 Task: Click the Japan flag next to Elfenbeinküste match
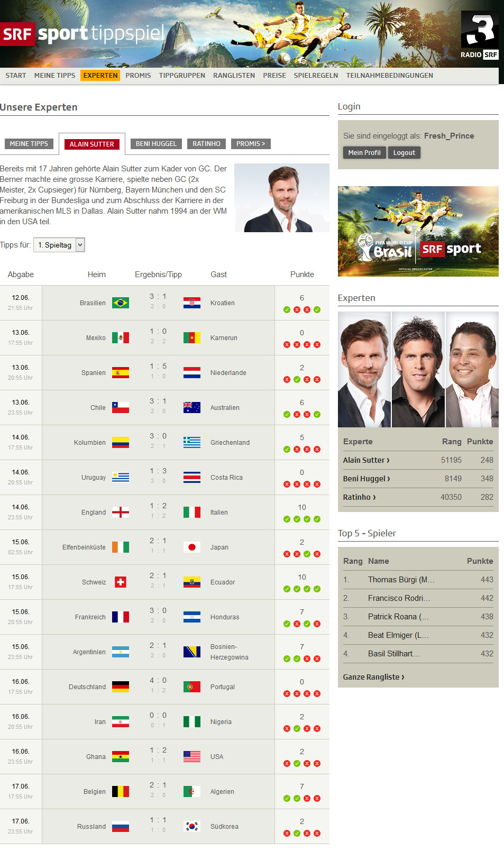pos(192,547)
